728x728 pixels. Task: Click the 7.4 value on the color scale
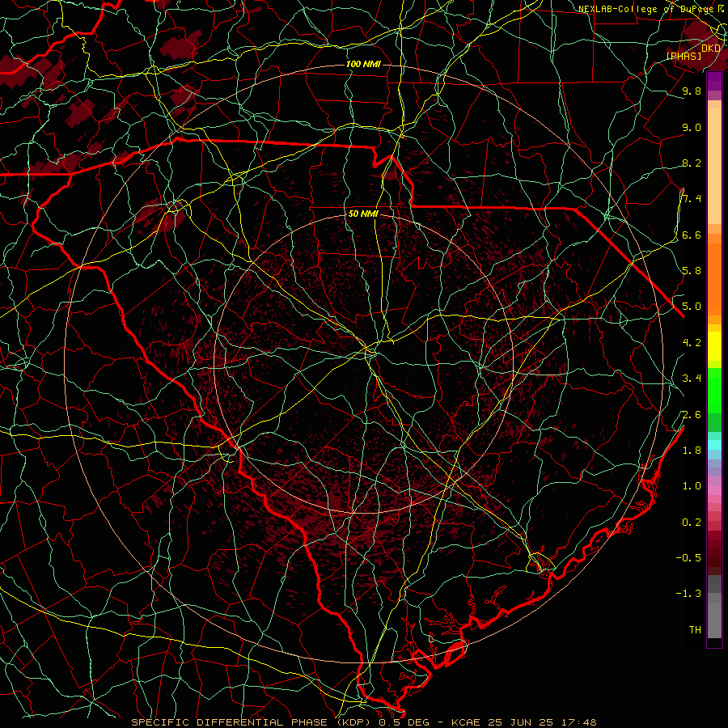(692, 199)
